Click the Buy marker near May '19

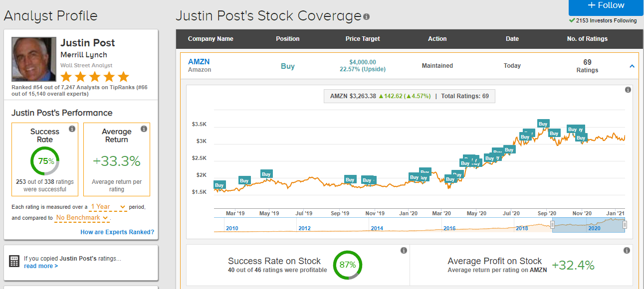tap(266, 174)
